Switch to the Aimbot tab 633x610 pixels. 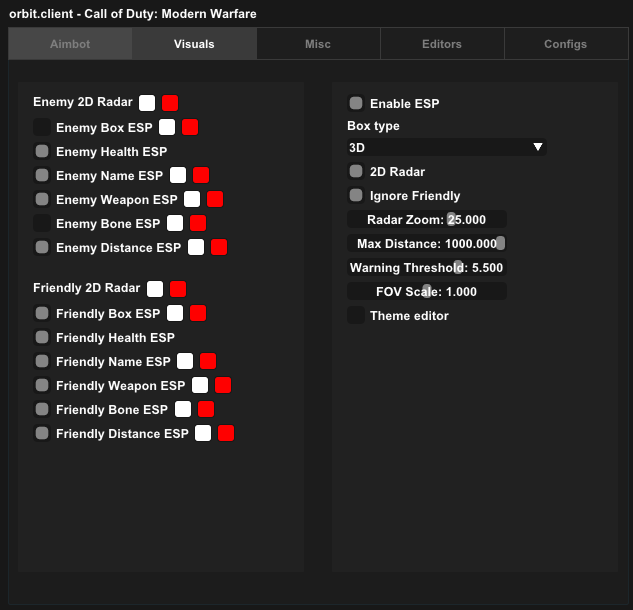coord(70,44)
